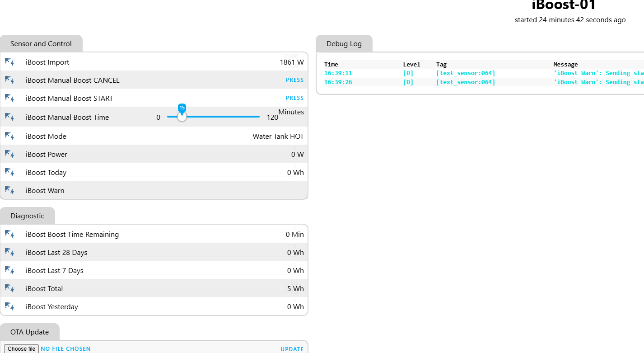This screenshot has height=353, width=644.
Task: Click the icon beside iBoost Last 28 Days
Action: [x=9, y=252]
